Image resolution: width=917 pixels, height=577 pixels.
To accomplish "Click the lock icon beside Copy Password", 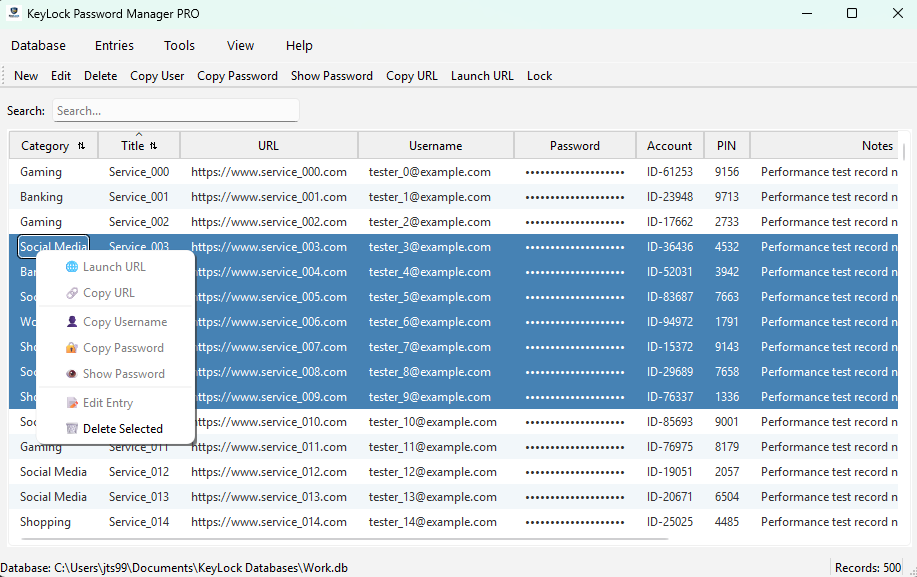I will tap(72, 348).
